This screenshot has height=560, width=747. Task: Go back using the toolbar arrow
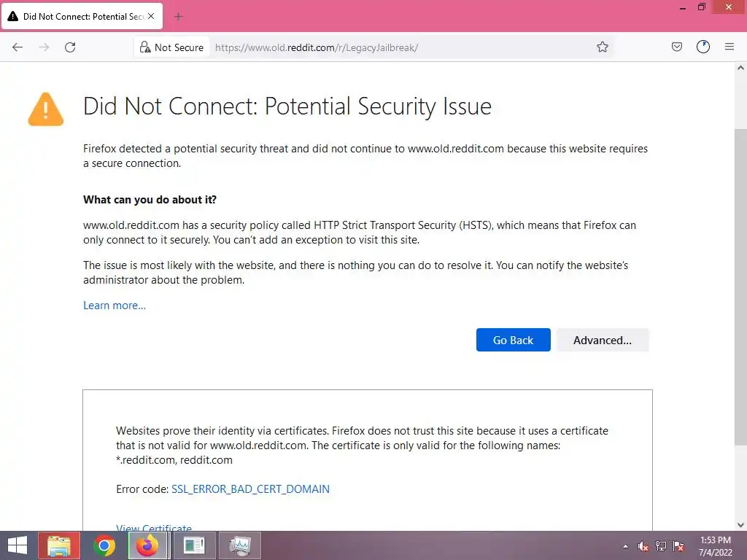(18, 47)
